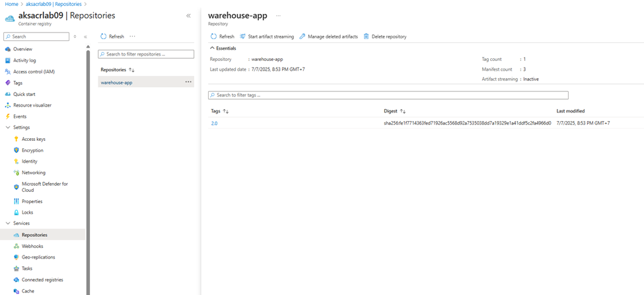Image resolution: width=644 pixels, height=295 pixels.
Task: Collapse the registry blade with double chevron
Action: pyautogui.click(x=188, y=16)
